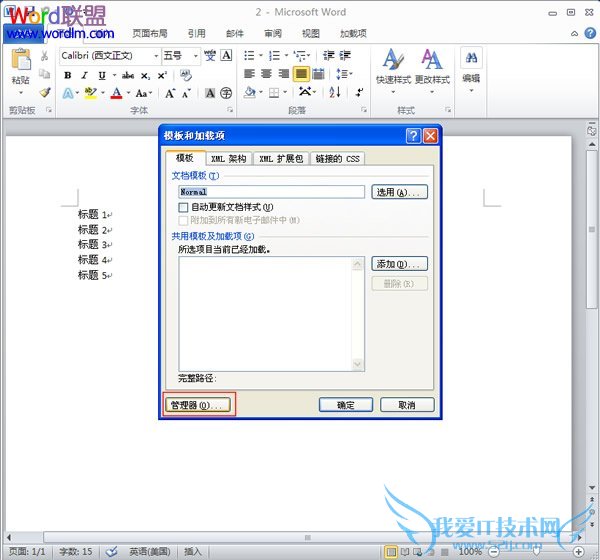Screen dimensions: 600x560
Task: Expand the font color dropdown arrow
Action: 128,93
